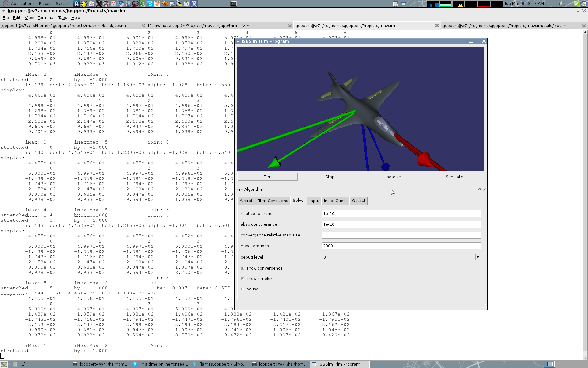Open the Places menu
588x368 pixels.
(x=45, y=4)
